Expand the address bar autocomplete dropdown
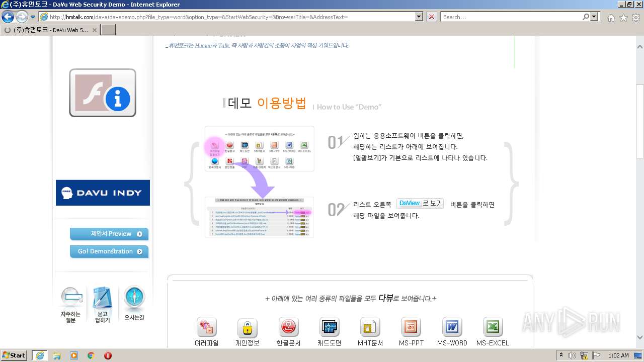The width and height of the screenshot is (644, 362). [419, 17]
